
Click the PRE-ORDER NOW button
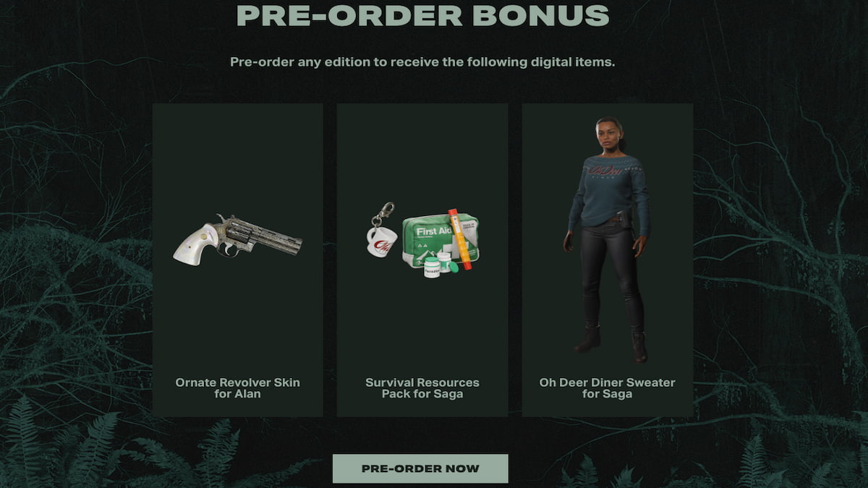pos(420,468)
